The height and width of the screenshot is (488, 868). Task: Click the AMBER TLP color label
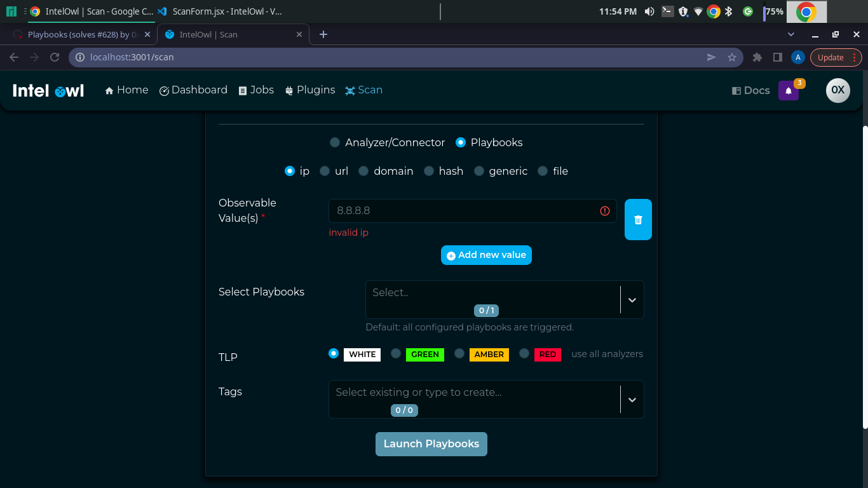pyautogui.click(x=489, y=355)
